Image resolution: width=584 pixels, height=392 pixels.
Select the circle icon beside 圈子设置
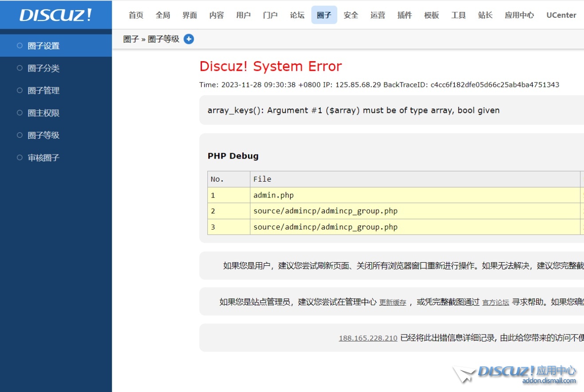coord(19,45)
